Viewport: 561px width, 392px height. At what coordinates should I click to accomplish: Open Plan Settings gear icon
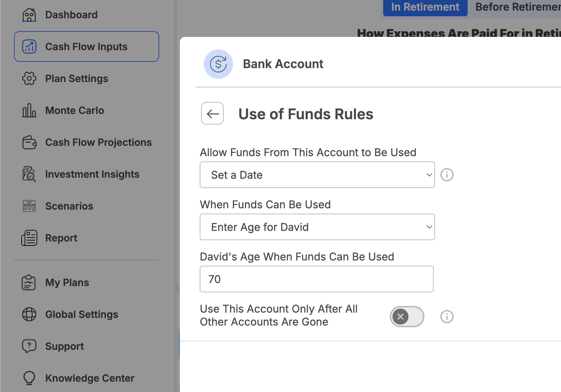click(29, 79)
